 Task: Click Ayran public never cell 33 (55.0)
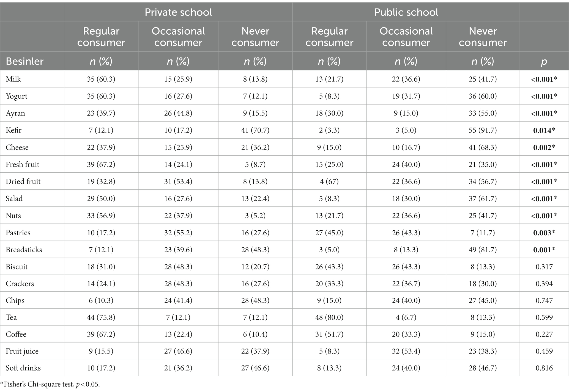(483, 113)
